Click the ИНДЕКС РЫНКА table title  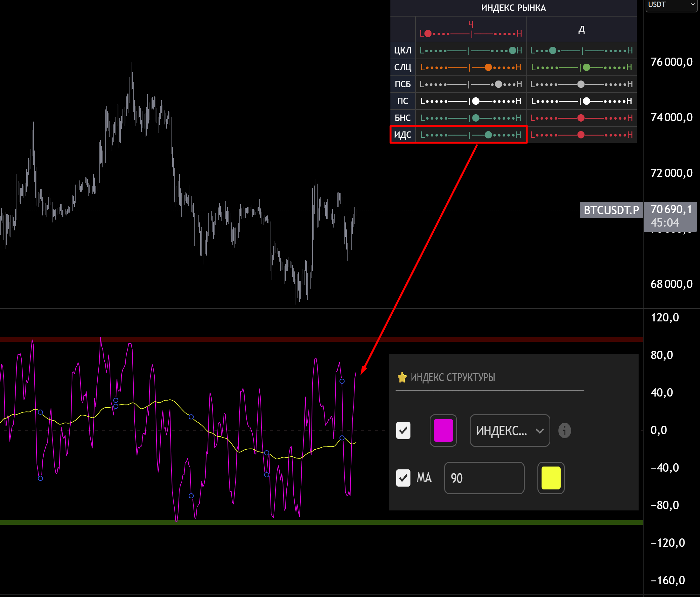click(x=513, y=8)
